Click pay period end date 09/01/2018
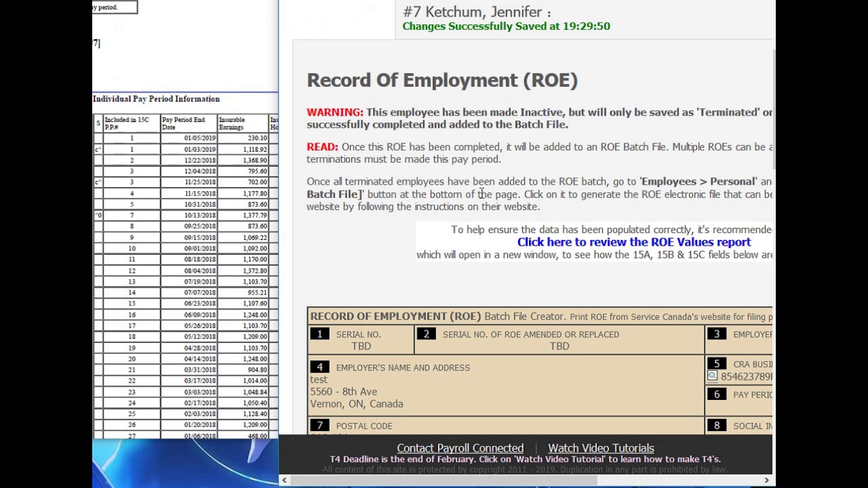The width and height of the screenshot is (868, 488). pos(199,249)
